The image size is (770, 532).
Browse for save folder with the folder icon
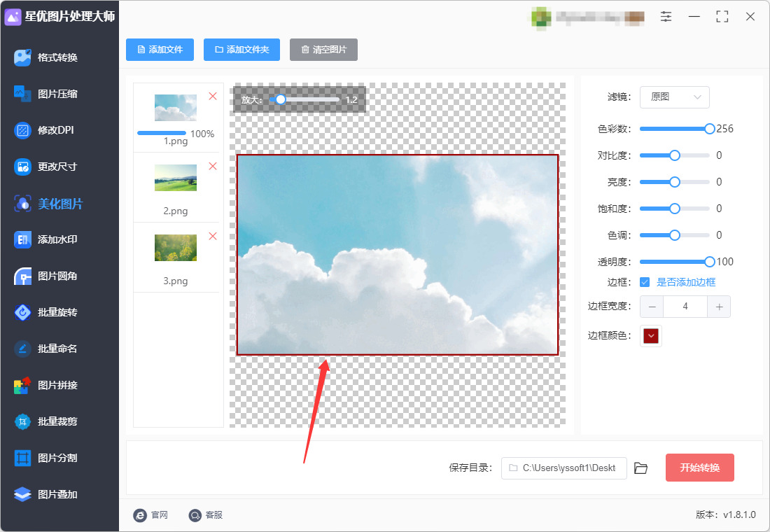pyautogui.click(x=640, y=468)
